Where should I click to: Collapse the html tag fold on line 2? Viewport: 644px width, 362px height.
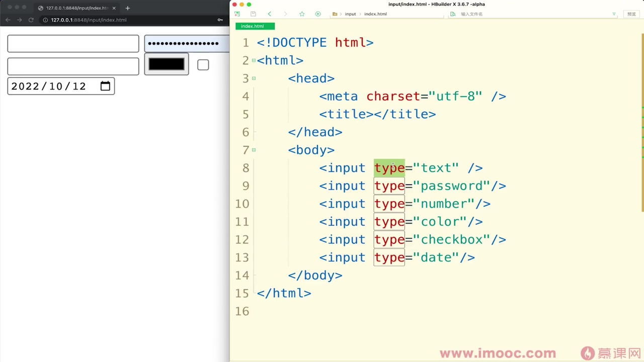click(254, 60)
